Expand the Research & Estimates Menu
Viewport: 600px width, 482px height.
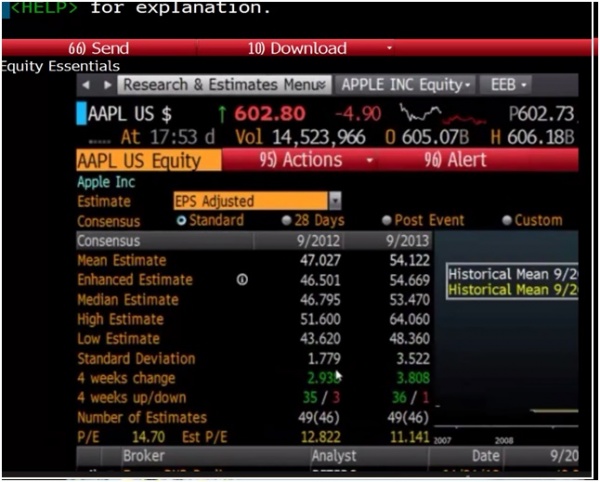pos(224,85)
